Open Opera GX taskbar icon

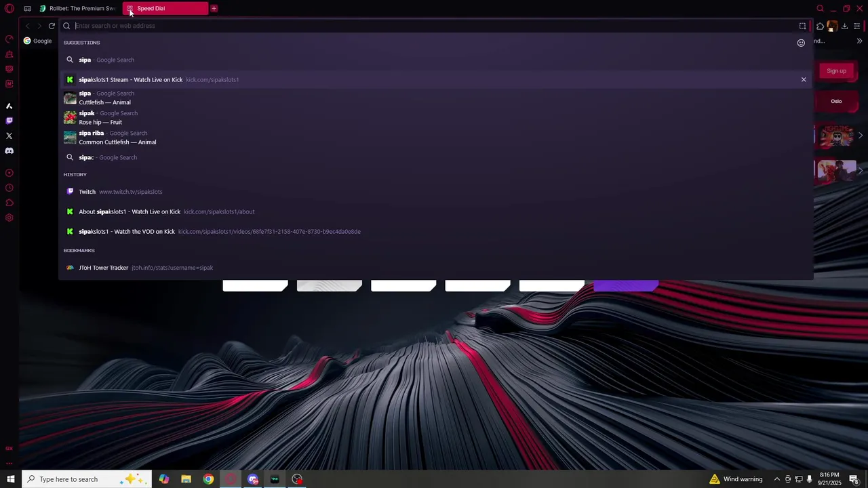coord(231,479)
